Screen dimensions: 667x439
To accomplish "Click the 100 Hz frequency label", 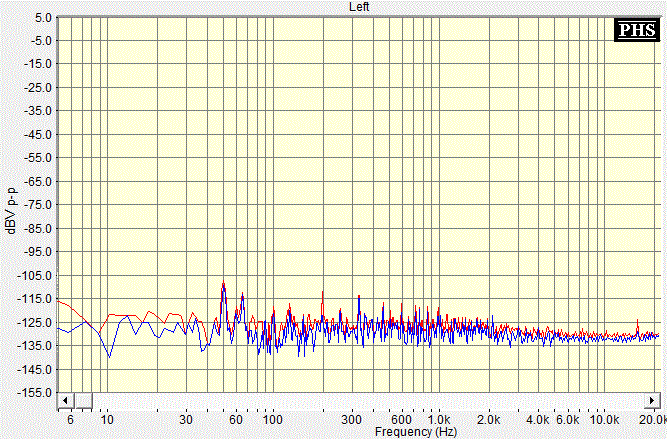I will (x=273, y=420).
